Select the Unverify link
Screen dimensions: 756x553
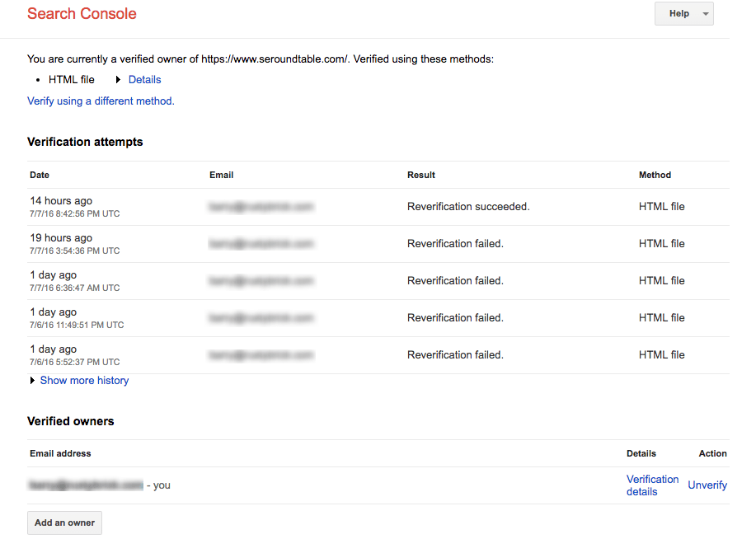pyautogui.click(x=707, y=485)
